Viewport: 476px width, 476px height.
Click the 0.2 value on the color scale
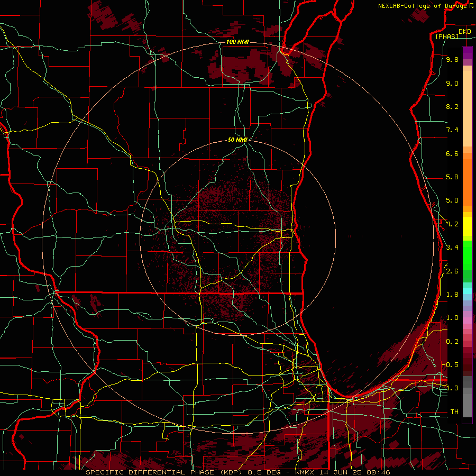click(x=452, y=342)
